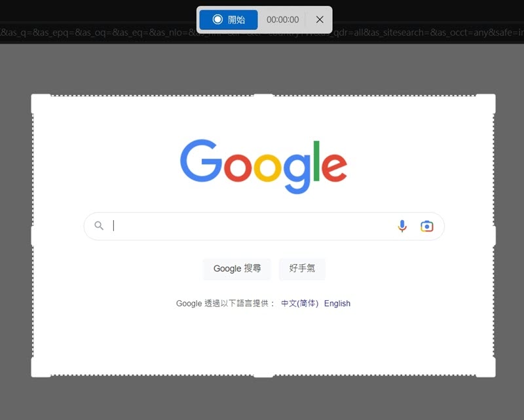Switch language to English

coord(337,303)
